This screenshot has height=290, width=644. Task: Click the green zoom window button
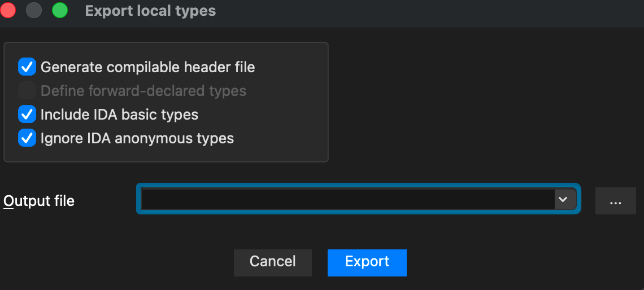(59, 10)
